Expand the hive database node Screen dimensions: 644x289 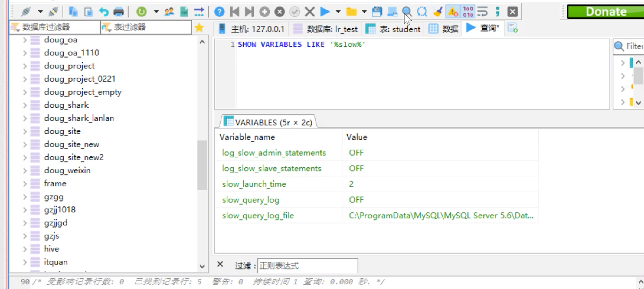coord(25,249)
